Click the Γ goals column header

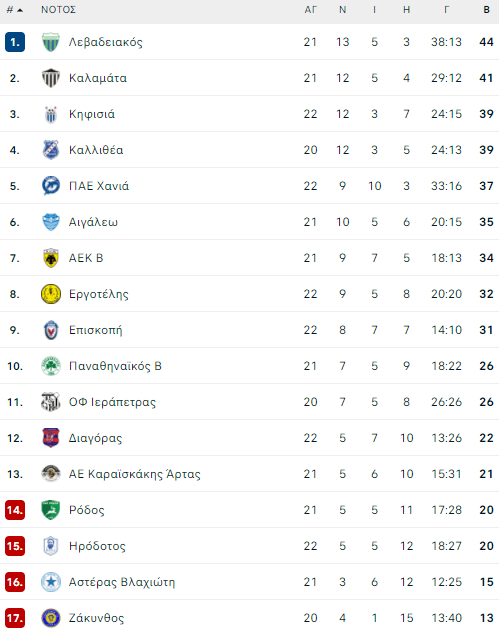point(447,10)
